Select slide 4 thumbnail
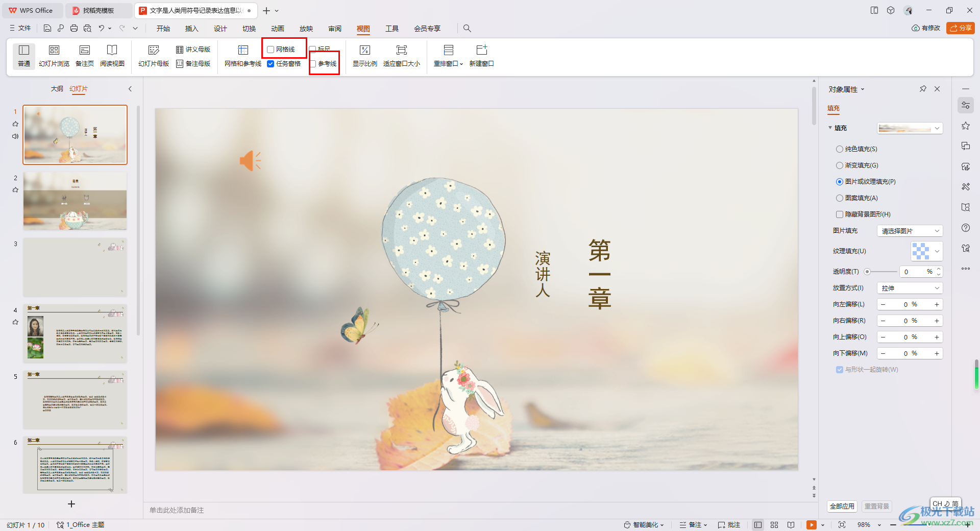 (75, 333)
